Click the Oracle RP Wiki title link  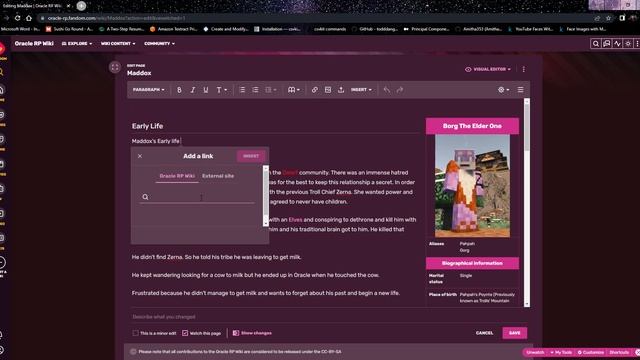pyautogui.click(x=34, y=43)
